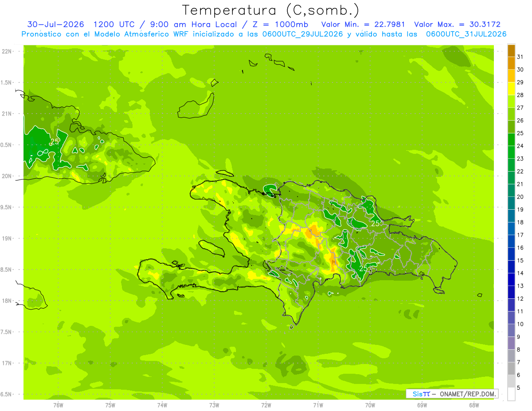The height and width of the screenshot is (411, 532).
Task: Click the 30-Jul-2026 date text
Action: [x=55, y=24]
